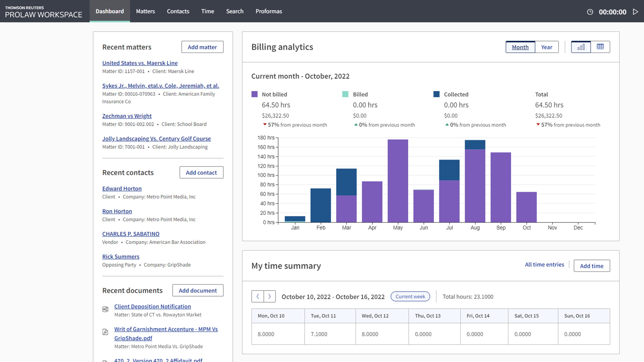644x362 pixels.
Task: Open the Proformas tab
Action: click(x=268, y=11)
